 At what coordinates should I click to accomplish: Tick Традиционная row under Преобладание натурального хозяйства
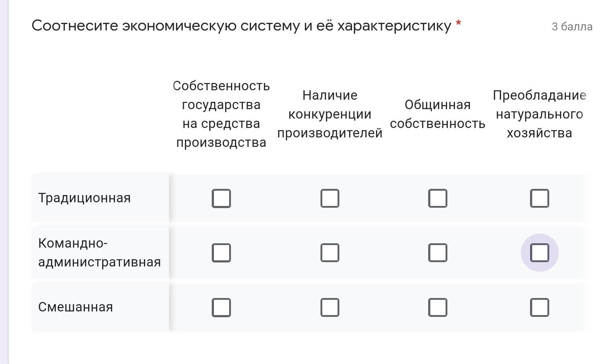coord(539,198)
